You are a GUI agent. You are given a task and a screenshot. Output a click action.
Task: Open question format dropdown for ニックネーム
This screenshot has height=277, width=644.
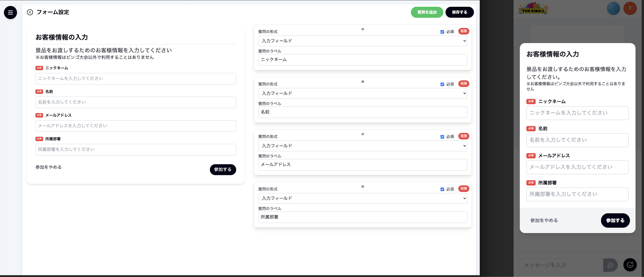(363, 41)
